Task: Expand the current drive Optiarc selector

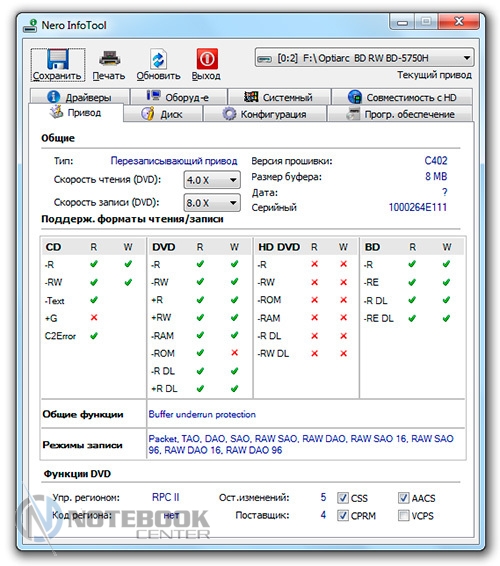Action: [x=364, y=58]
